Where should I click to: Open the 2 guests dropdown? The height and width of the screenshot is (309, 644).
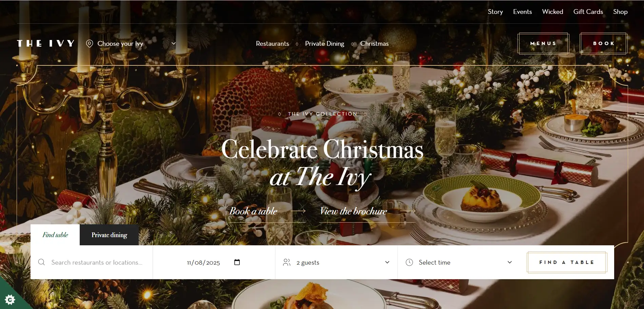pyautogui.click(x=336, y=262)
